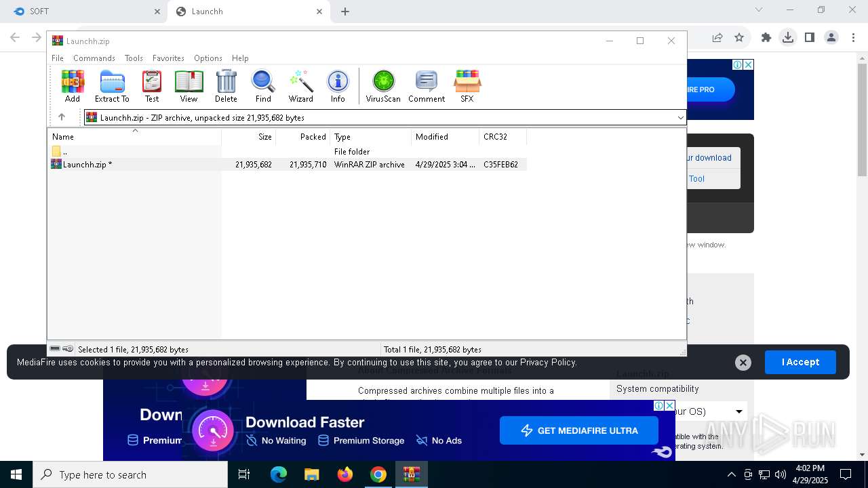Open a new browser tab
This screenshot has height=488, width=868.
pos(345,12)
